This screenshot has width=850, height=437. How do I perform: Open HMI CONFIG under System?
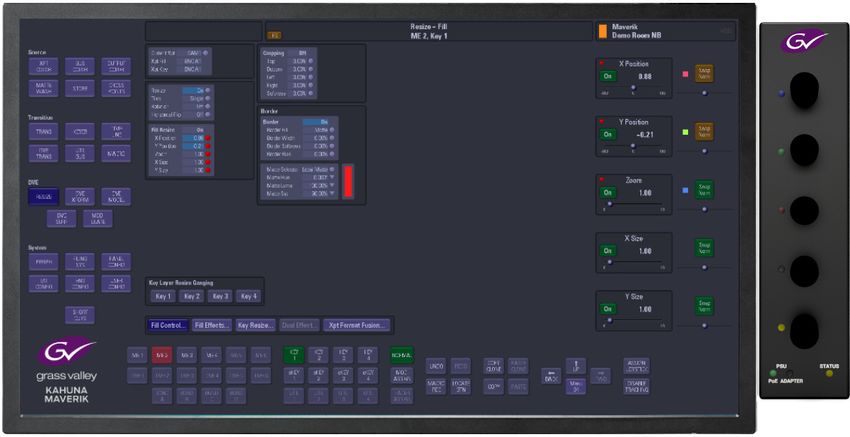tap(80, 284)
